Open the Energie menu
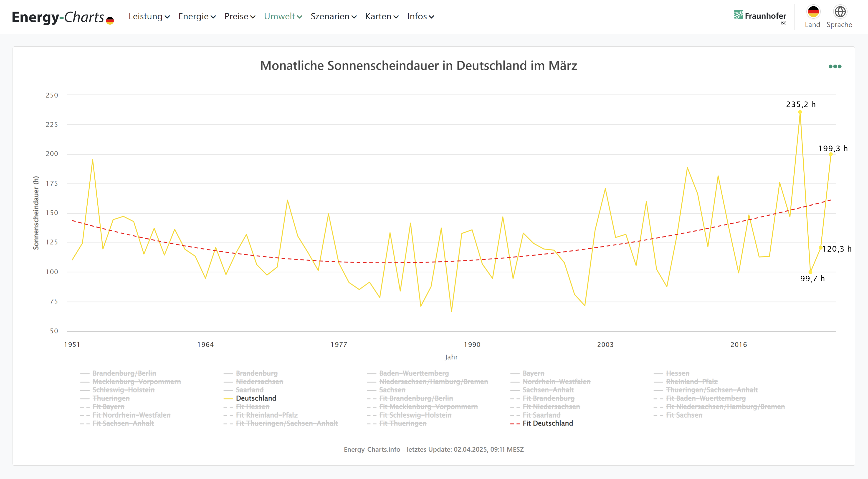 [197, 16]
